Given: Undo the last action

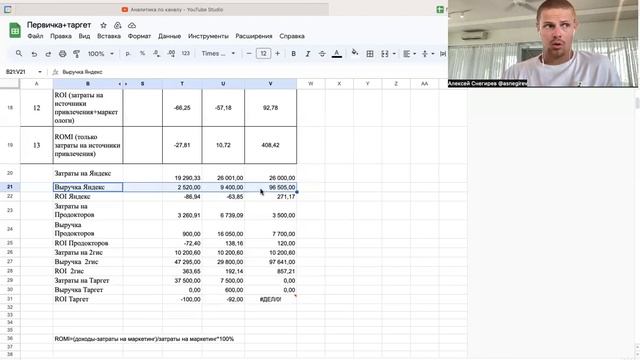Looking at the screenshot, I should tap(34, 53).
